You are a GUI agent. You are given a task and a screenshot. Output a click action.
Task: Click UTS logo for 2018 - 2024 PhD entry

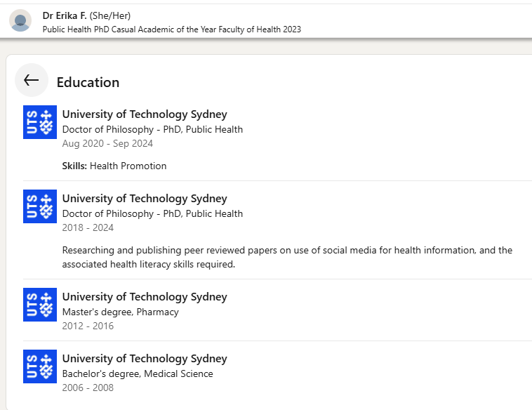click(x=40, y=206)
